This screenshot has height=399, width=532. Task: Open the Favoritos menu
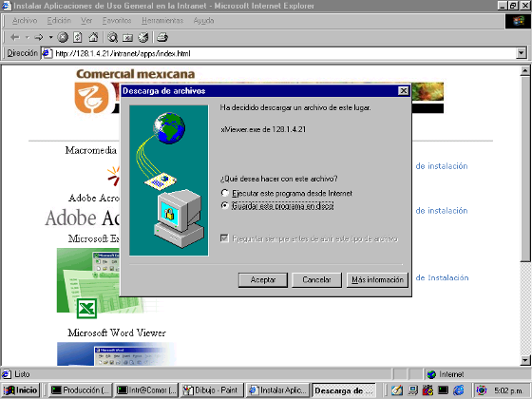[x=117, y=21]
